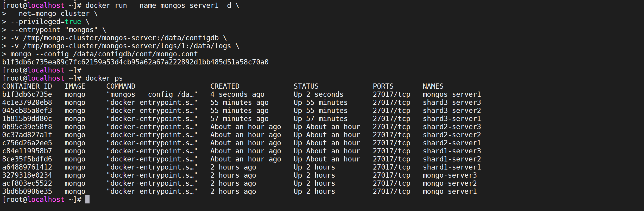Click container ID c756d26a2ee5
644x211 pixels.
coord(27,143)
